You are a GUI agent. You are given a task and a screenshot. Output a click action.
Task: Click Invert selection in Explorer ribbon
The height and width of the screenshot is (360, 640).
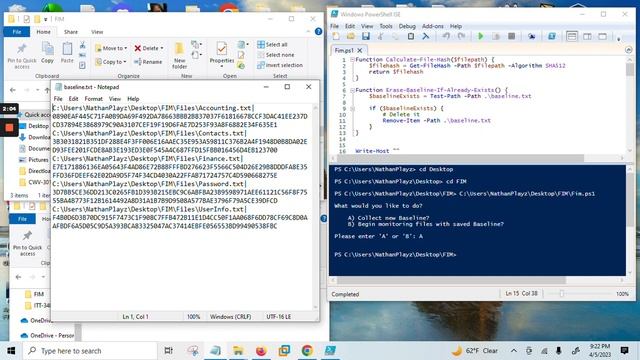280,65
